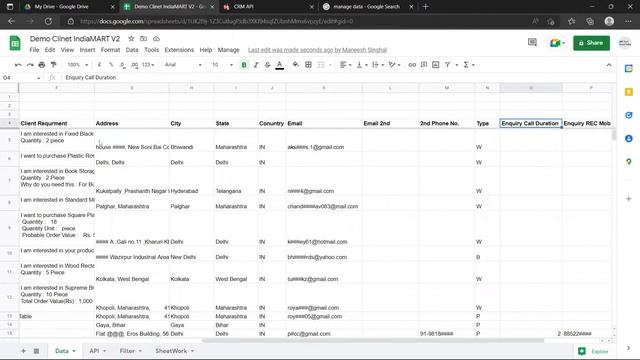
Task: Add a new sheet
Action: pyautogui.click(x=23, y=351)
